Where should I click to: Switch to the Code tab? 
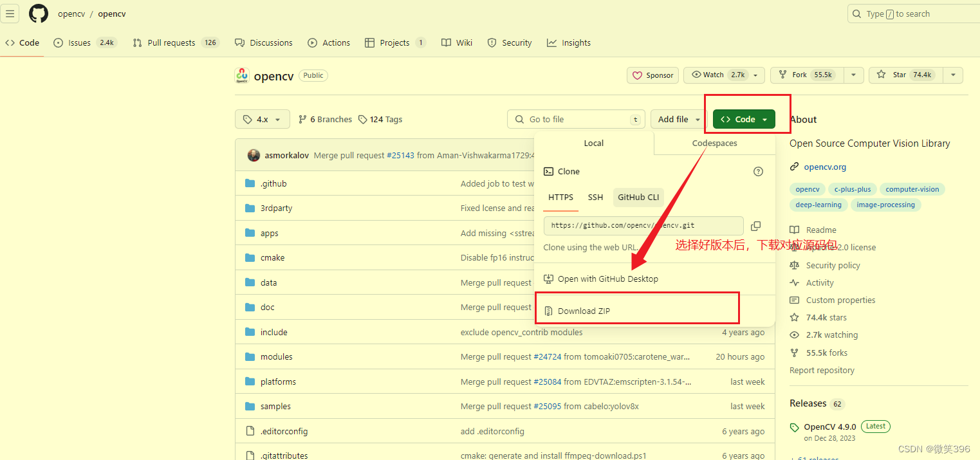pos(23,43)
